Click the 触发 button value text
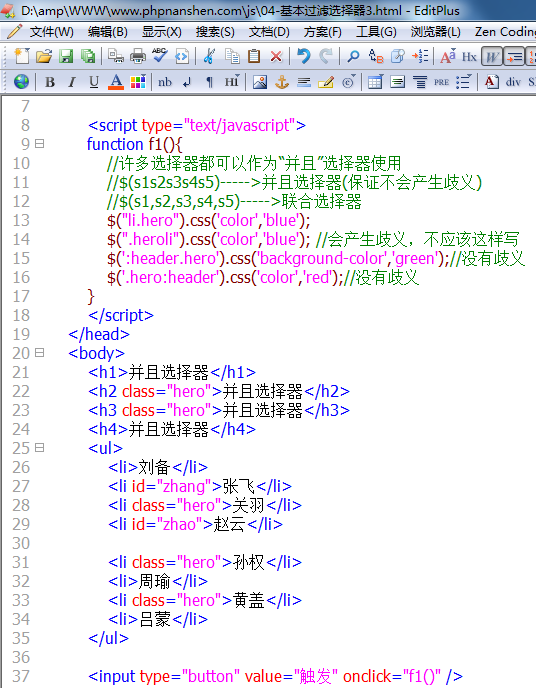The width and height of the screenshot is (536, 688). 315,676
